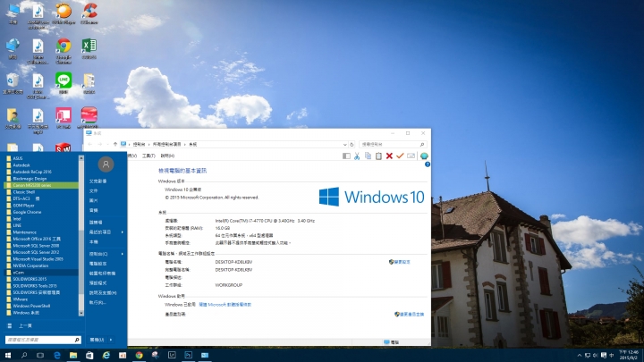Image resolution: width=644 pixels, height=362 pixels.
Task: Open the GOM Player folder
Action: pyautogui.click(x=23, y=206)
